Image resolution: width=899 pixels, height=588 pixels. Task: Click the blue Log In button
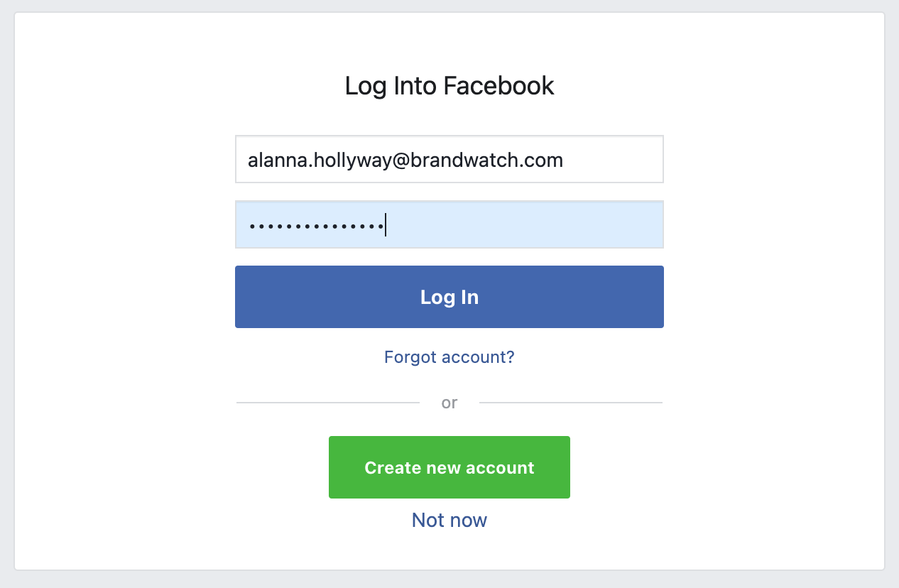449,297
